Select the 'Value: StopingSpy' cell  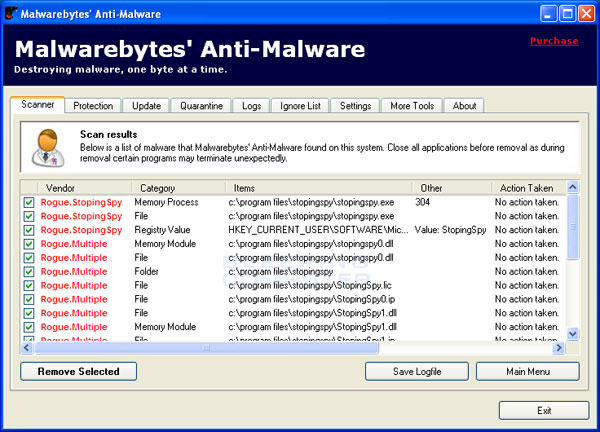click(x=450, y=230)
